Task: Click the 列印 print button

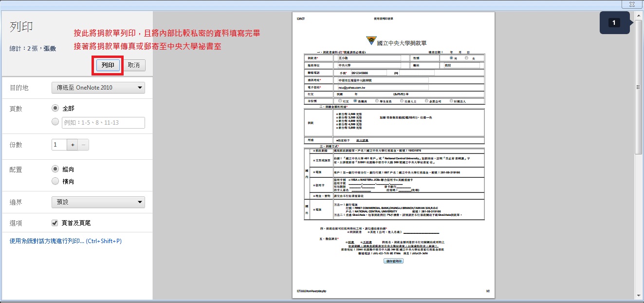Action: tap(108, 65)
